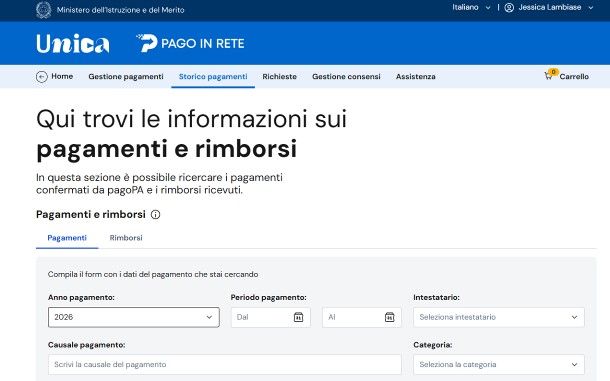The height and width of the screenshot is (381, 610).
Task: Switch to the Pagamenti tab
Action: click(67, 238)
